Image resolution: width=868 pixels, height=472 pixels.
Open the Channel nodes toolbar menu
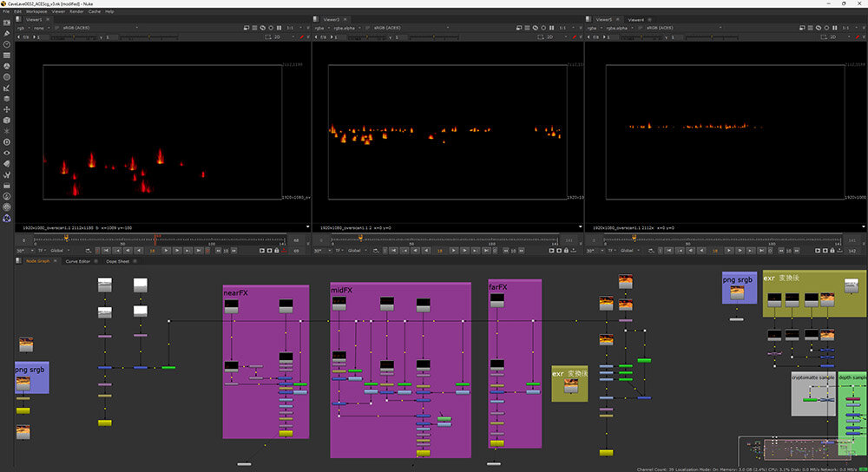[x=7, y=56]
